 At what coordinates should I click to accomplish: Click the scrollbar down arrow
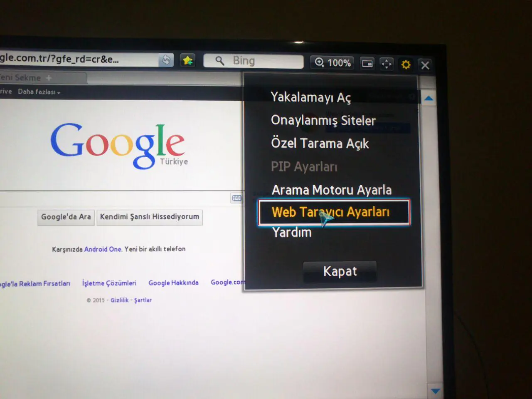[x=435, y=391]
